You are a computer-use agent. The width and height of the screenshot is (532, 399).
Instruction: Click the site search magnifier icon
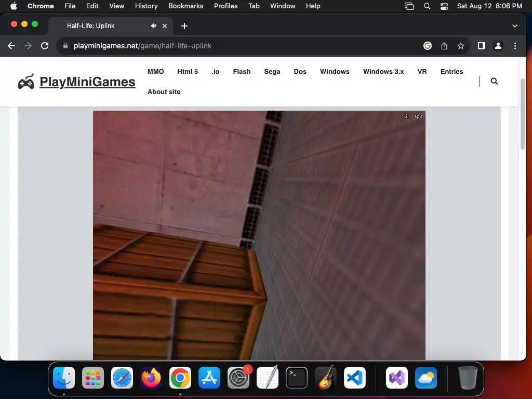tap(495, 81)
